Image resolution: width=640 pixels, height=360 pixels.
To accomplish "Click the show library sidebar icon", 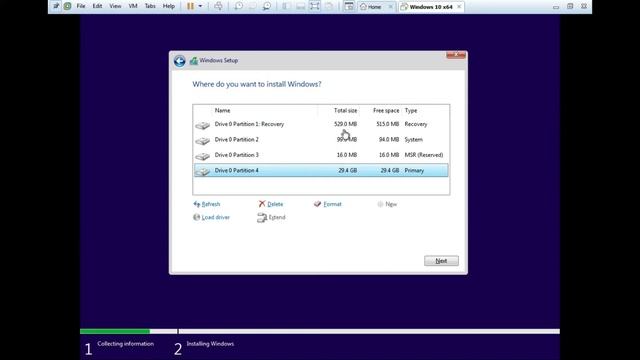I will coord(287,6).
